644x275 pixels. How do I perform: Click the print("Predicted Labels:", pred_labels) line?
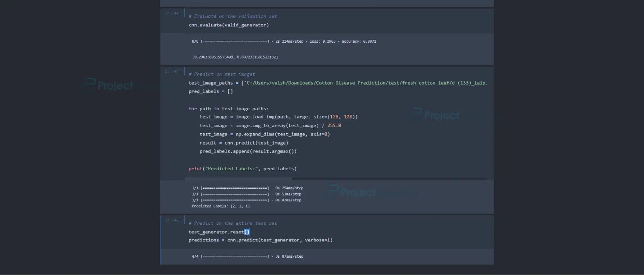tap(242, 169)
